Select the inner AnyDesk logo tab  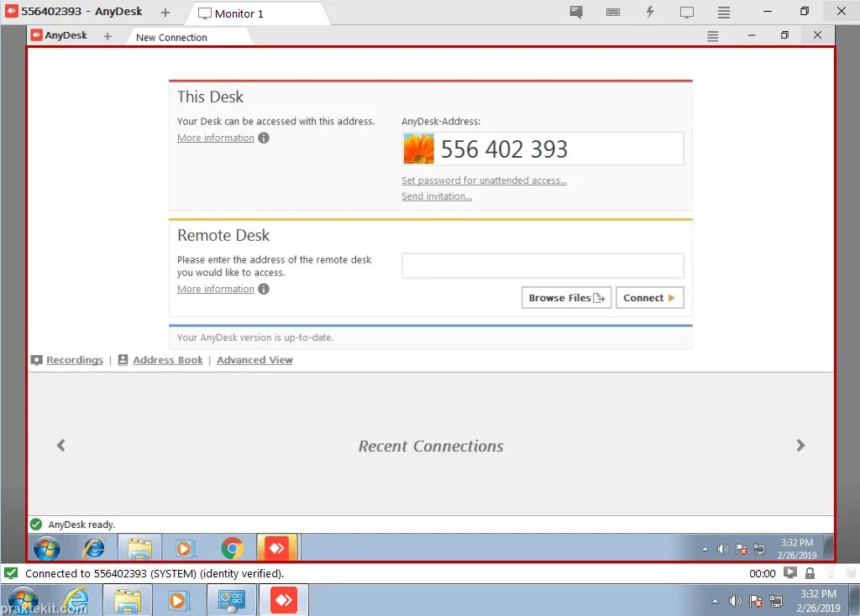click(60, 35)
